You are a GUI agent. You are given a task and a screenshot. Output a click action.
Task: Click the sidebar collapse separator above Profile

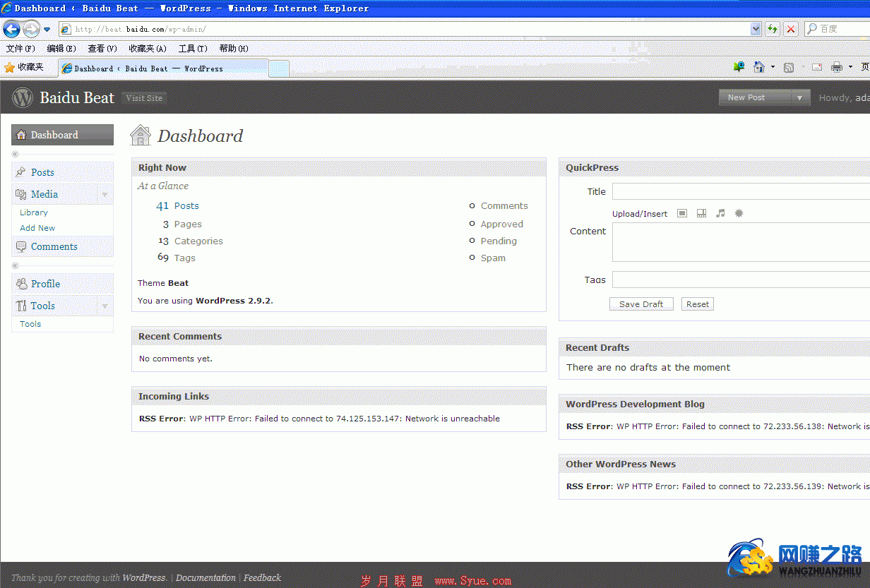(x=62, y=265)
